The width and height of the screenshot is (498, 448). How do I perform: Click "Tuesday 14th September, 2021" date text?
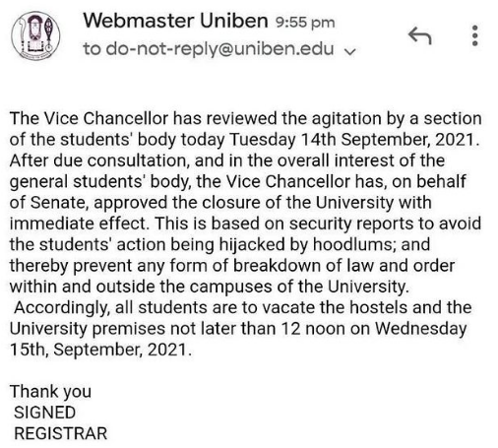352,140
